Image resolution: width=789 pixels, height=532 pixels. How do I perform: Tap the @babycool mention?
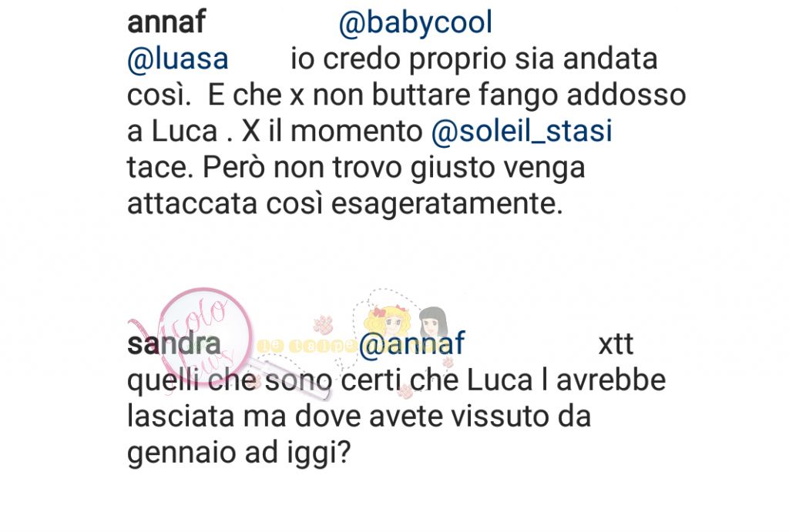415,24
